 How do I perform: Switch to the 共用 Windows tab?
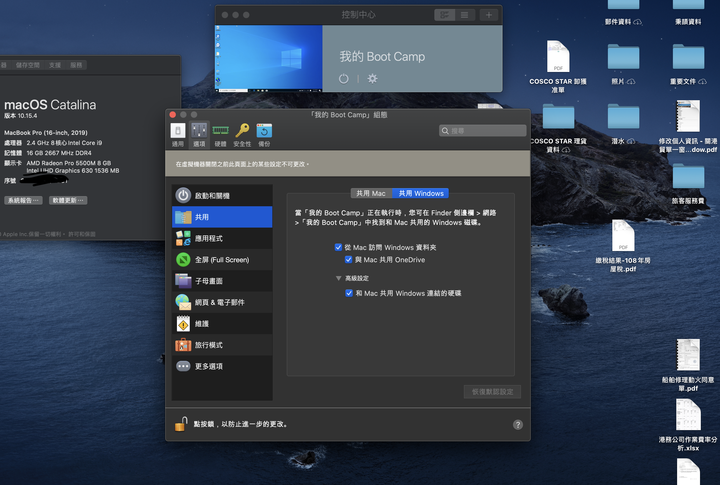[421, 193]
